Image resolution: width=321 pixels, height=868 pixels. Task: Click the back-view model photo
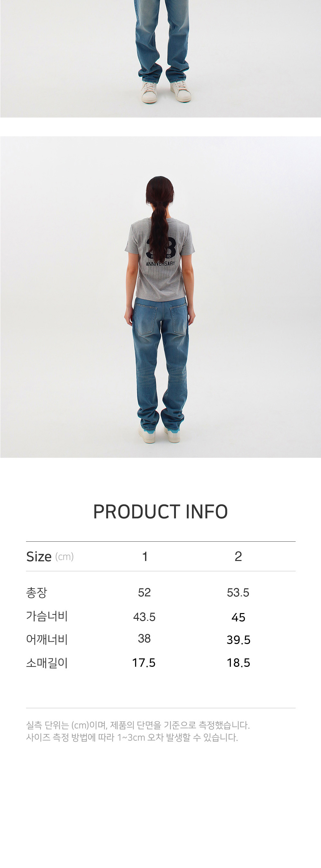click(160, 297)
